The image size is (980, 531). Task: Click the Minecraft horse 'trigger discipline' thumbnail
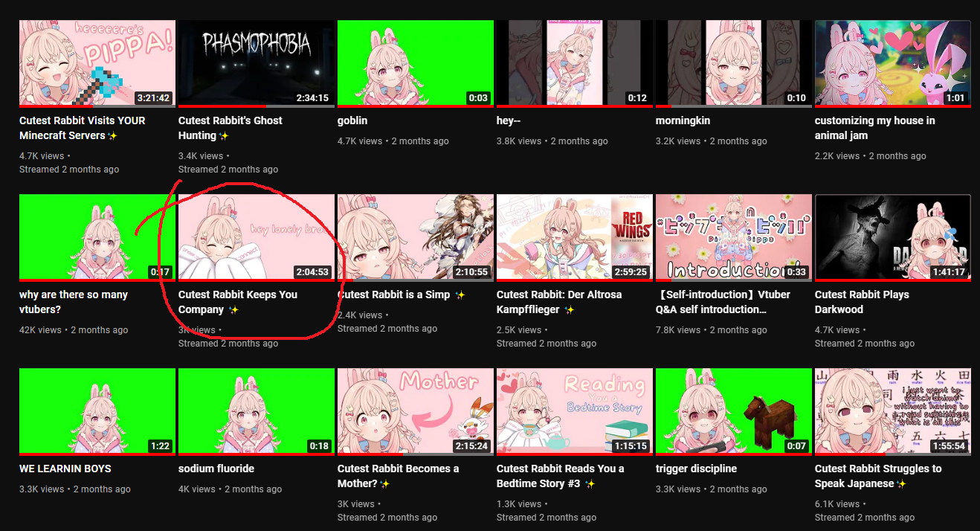[734, 412]
